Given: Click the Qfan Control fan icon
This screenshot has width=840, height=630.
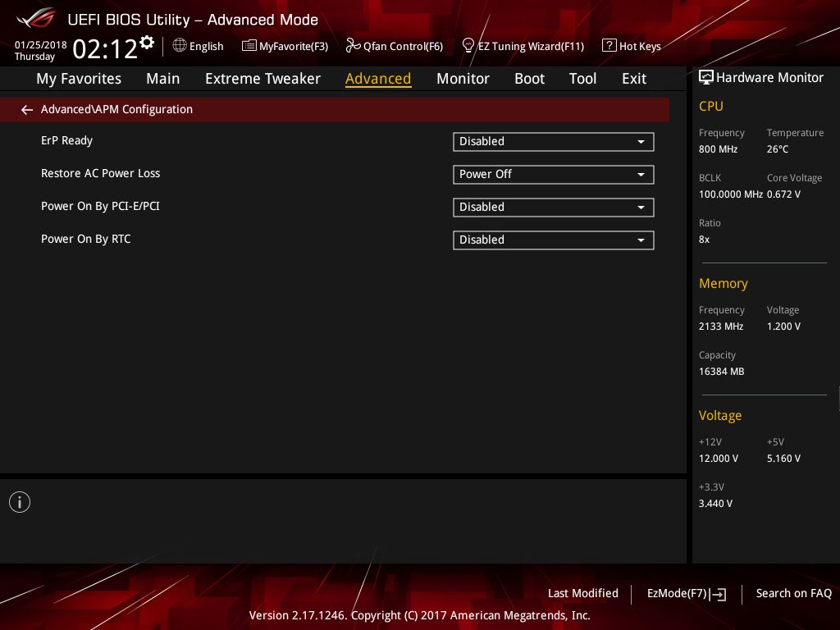Looking at the screenshot, I should [x=353, y=46].
